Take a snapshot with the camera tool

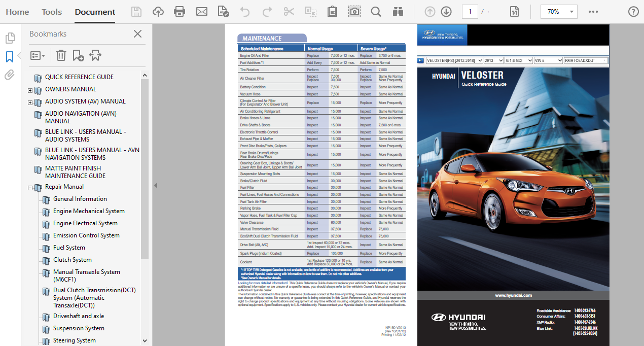[354, 11]
